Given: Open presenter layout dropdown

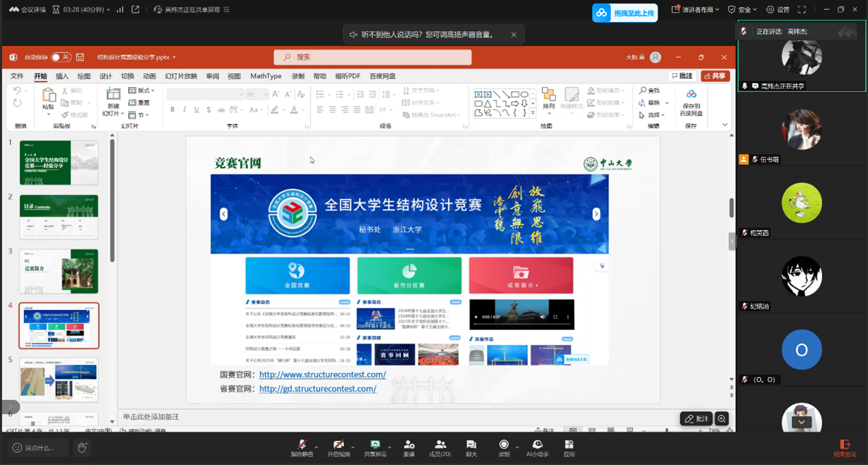Looking at the screenshot, I should click(x=695, y=10).
